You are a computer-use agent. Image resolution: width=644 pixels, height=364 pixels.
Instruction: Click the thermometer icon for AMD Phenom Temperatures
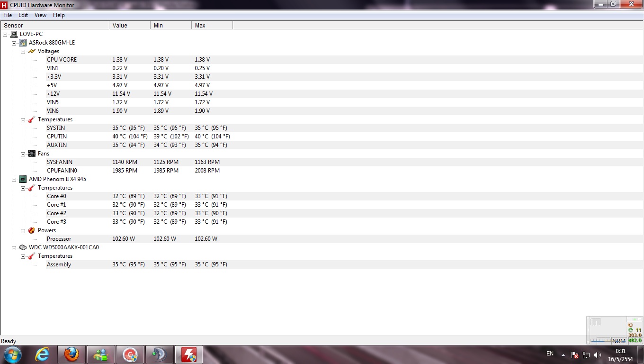[32, 188]
